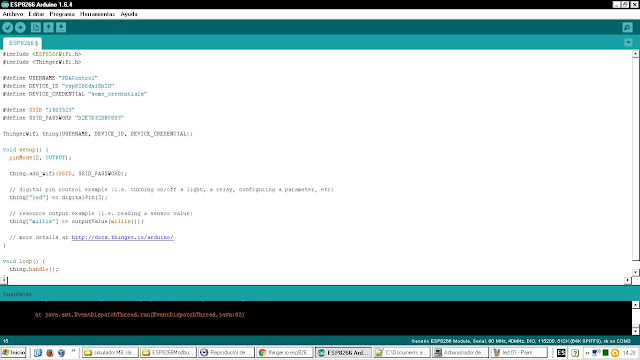Click the board info status bar text
This screenshot has width=640, height=360.
coord(521,341)
